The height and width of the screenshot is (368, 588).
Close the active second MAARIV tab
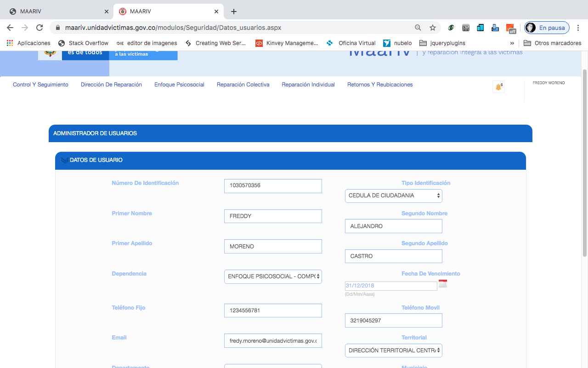pos(216,11)
